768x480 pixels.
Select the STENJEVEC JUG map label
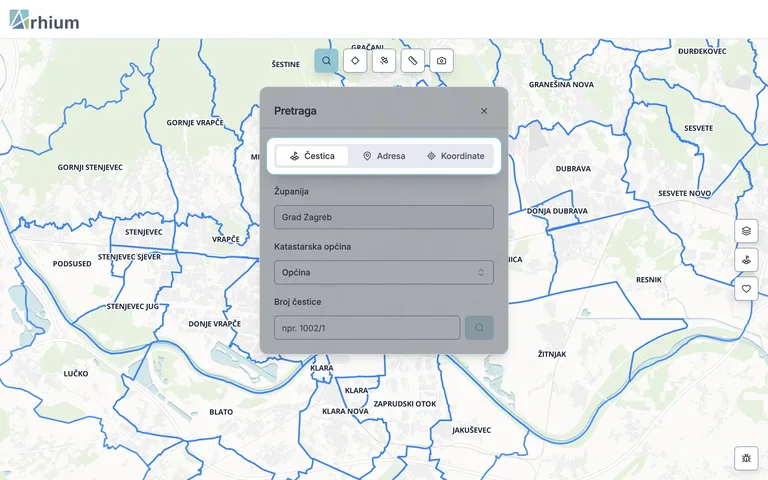(x=133, y=307)
